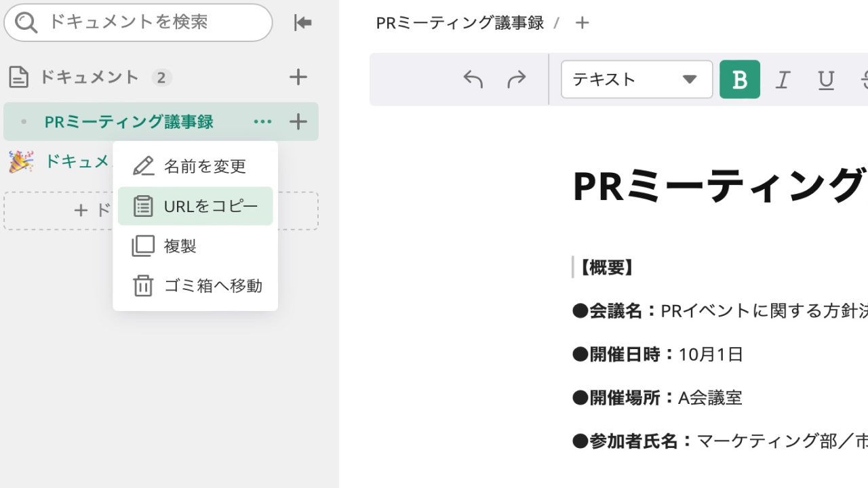
Task: Click the clipboard icon next to URLをコピー
Action: point(142,205)
